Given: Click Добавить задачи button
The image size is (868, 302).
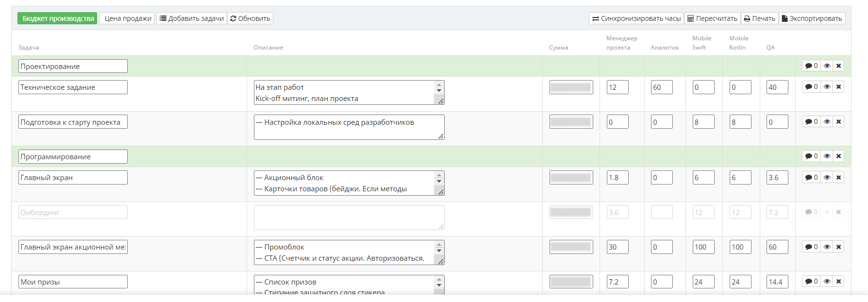Looking at the screenshot, I should click(x=192, y=18).
